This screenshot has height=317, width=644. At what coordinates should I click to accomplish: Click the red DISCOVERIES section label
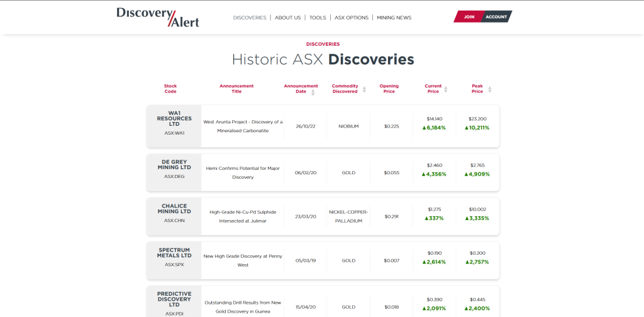(x=323, y=45)
